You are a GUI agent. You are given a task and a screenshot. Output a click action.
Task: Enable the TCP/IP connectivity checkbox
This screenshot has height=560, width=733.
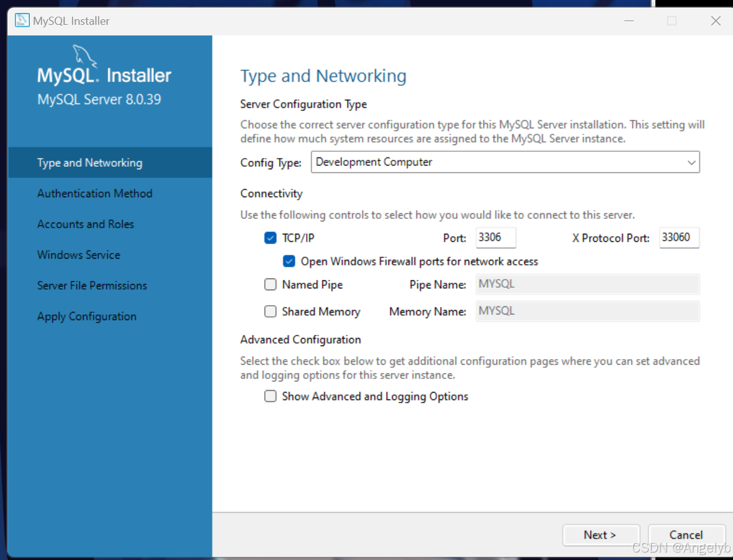[271, 238]
